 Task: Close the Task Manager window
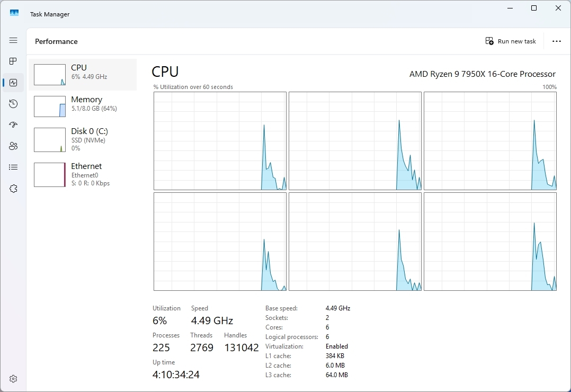[x=558, y=8]
